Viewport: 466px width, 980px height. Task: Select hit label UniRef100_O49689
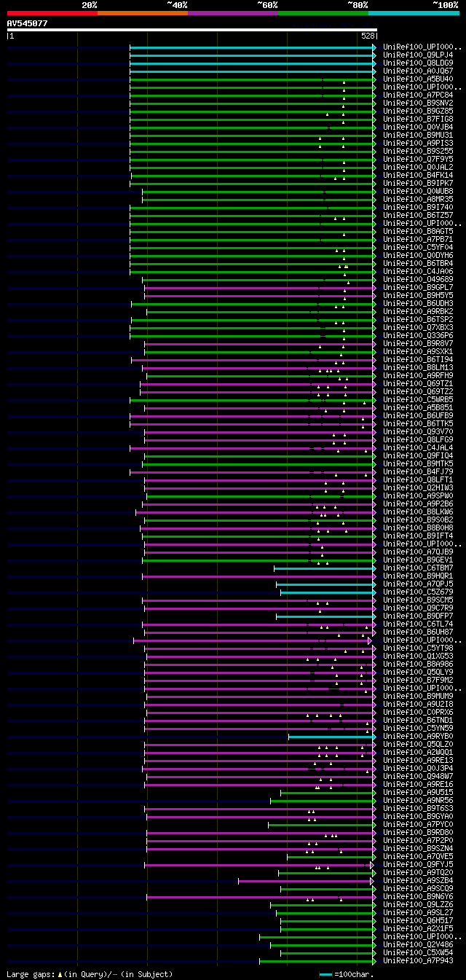tap(418, 279)
